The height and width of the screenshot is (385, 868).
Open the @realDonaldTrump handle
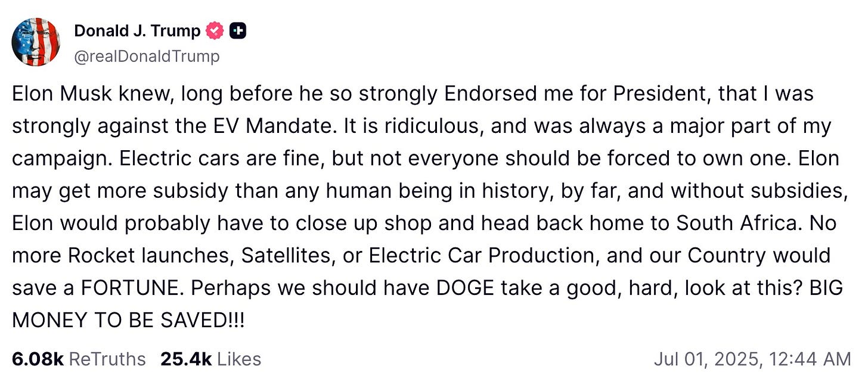point(147,56)
